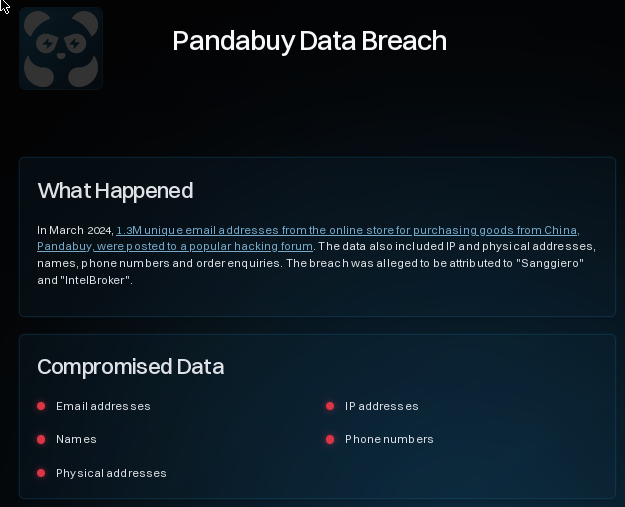625x507 pixels.
Task: Open the "1.3M unique email addresses" link
Action: click(190, 230)
